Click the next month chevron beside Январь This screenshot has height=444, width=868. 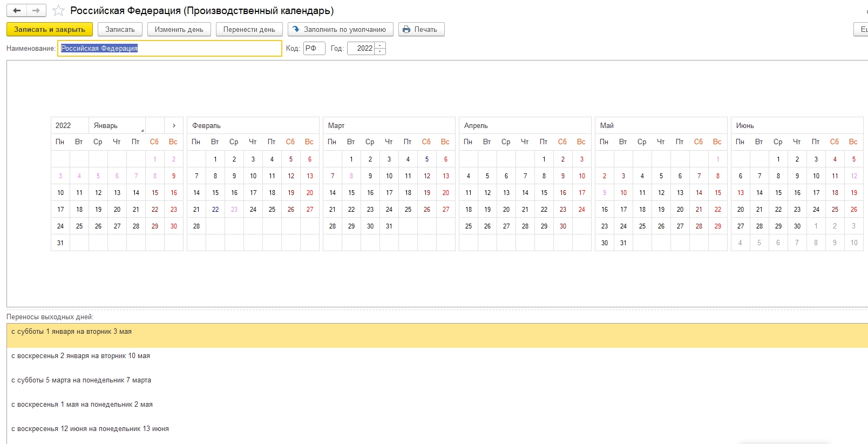click(x=174, y=125)
